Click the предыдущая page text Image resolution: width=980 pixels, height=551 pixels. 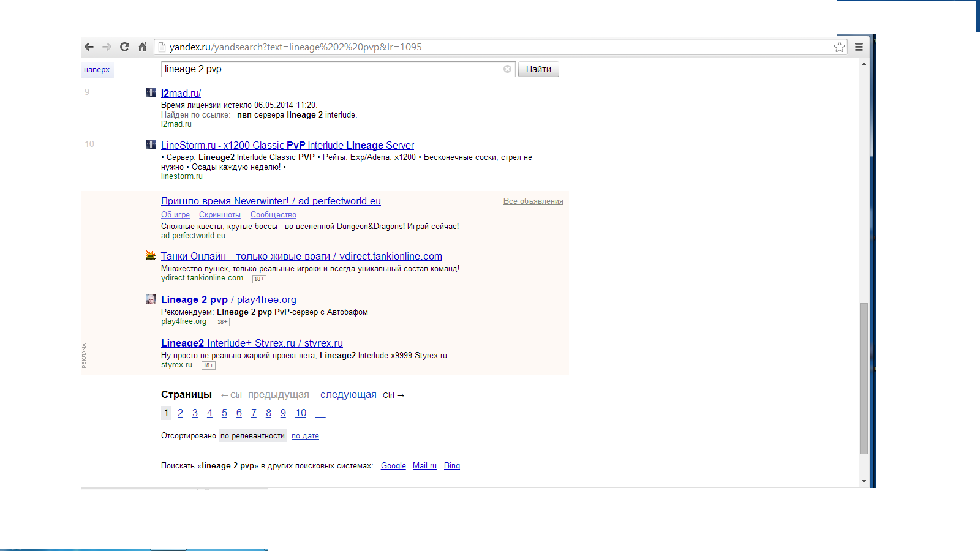coord(279,395)
